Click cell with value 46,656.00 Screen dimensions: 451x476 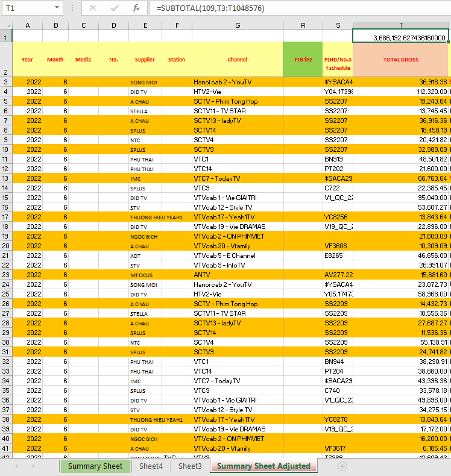(x=400, y=255)
